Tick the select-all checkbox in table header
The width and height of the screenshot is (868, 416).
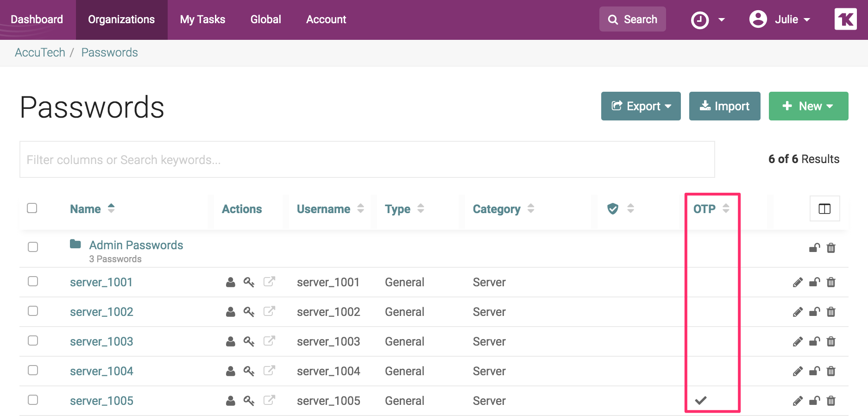(32, 208)
